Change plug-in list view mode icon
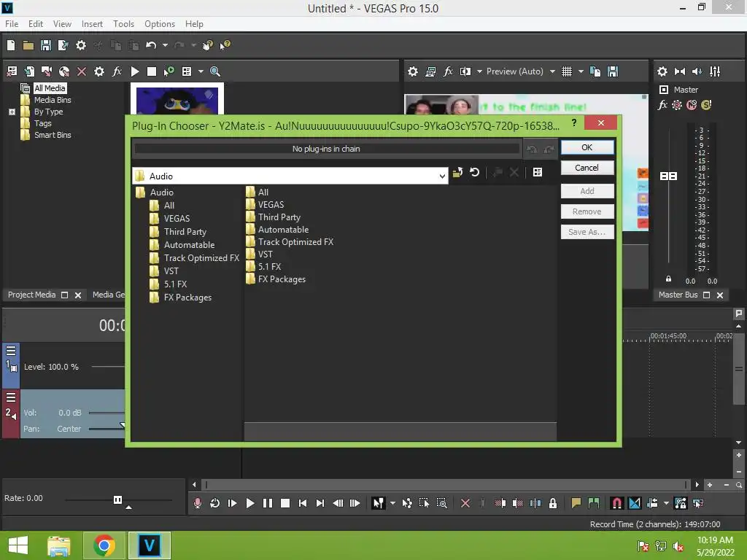This screenshot has height=560, width=747. (x=538, y=172)
